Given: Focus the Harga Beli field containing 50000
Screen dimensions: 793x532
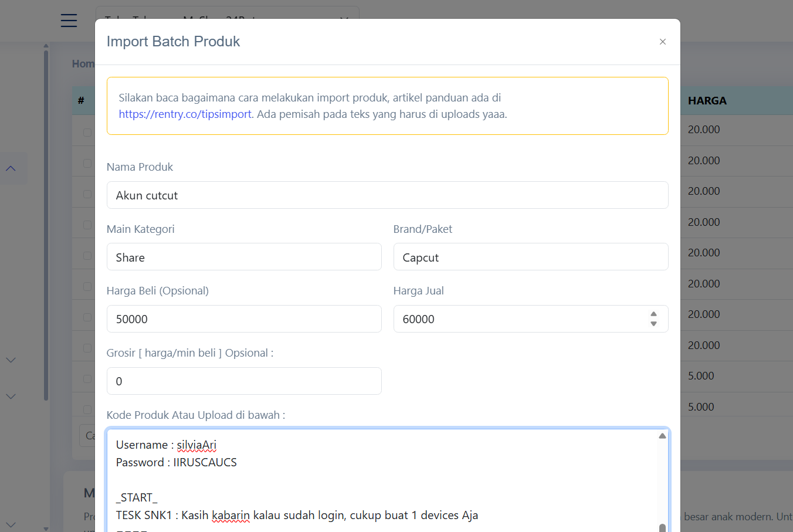Looking at the screenshot, I should 244,318.
